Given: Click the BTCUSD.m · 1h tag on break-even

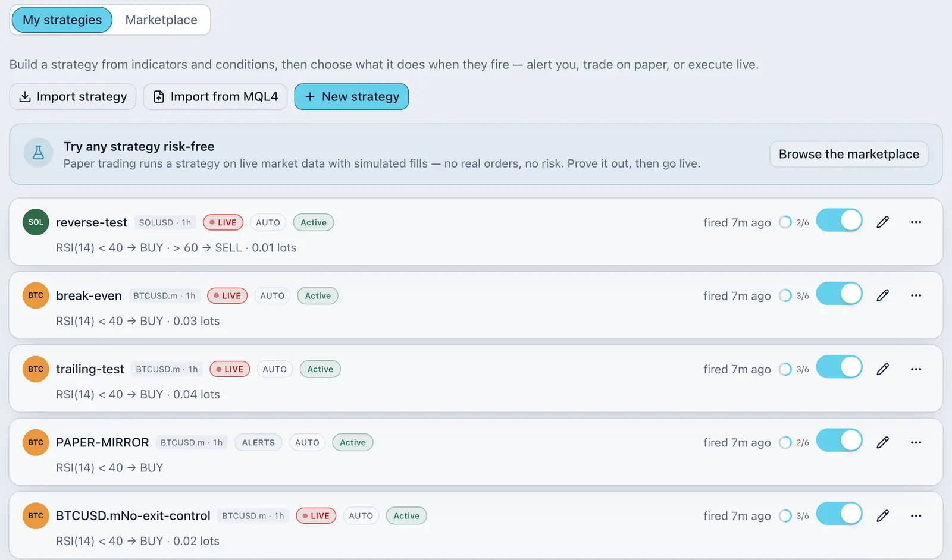Looking at the screenshot, I should pos(164,295).
